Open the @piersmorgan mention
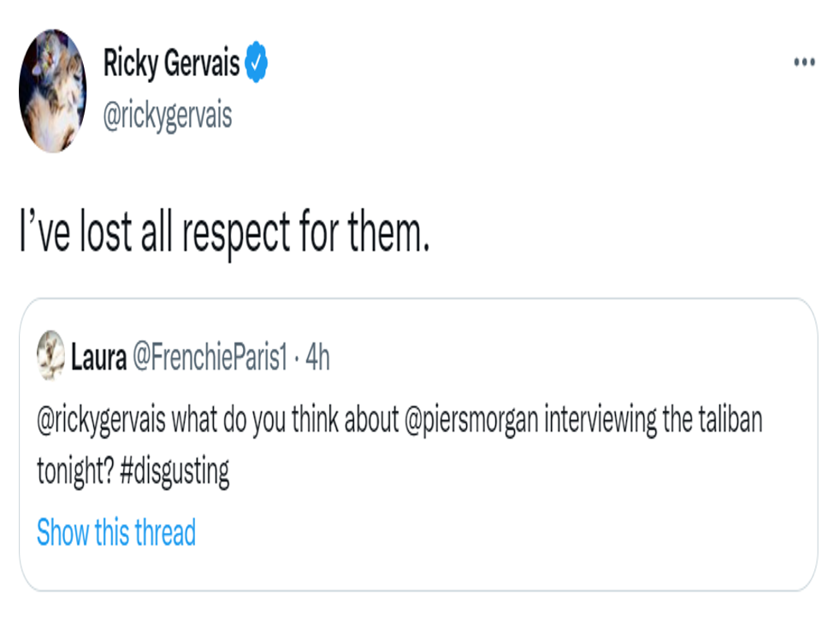Screen dimensions: 840x621 click(470, 421)
